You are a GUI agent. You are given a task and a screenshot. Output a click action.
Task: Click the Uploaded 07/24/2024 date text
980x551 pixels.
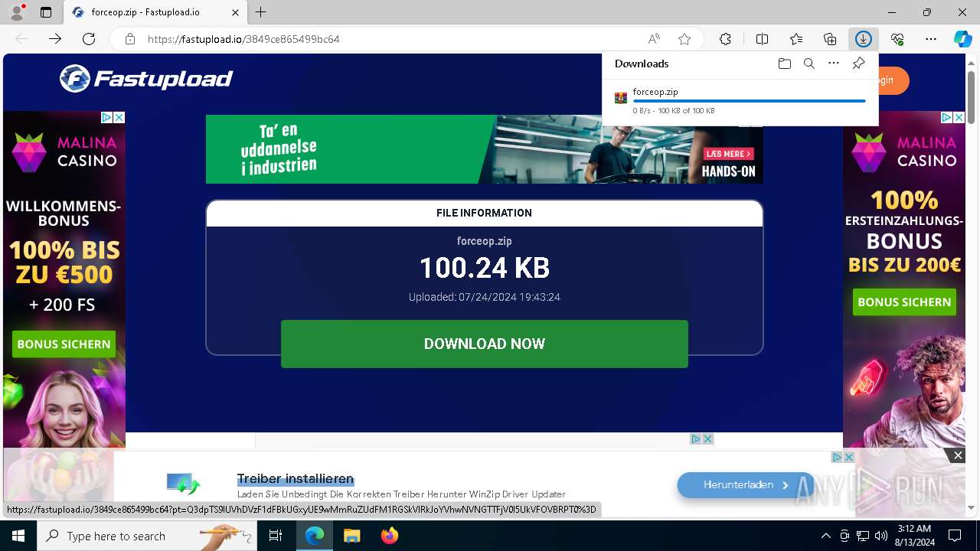[x=485, y=297]
